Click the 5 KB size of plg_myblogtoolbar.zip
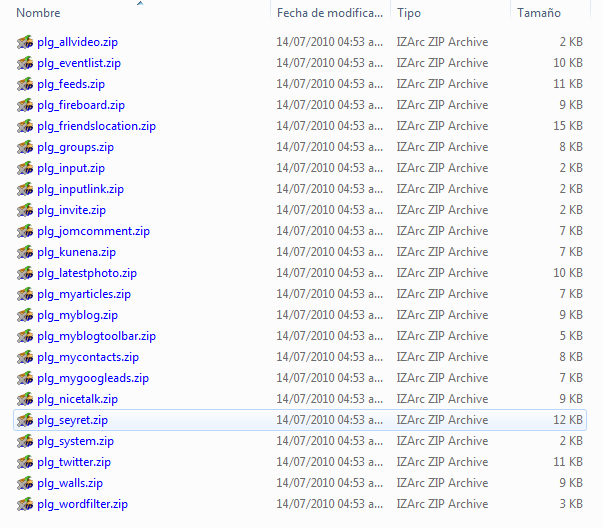The height and width of the screenshot is (528, 602). coord(571,336)
